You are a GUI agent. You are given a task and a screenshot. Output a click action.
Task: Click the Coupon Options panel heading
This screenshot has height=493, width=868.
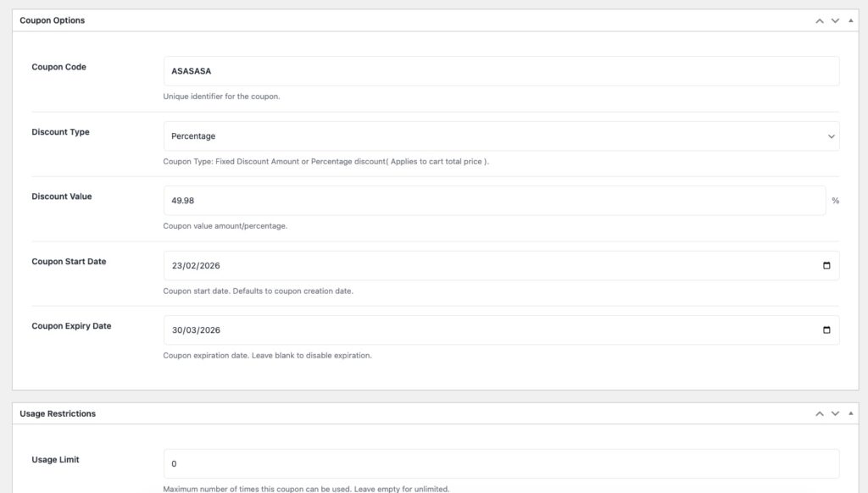point(53,20)
